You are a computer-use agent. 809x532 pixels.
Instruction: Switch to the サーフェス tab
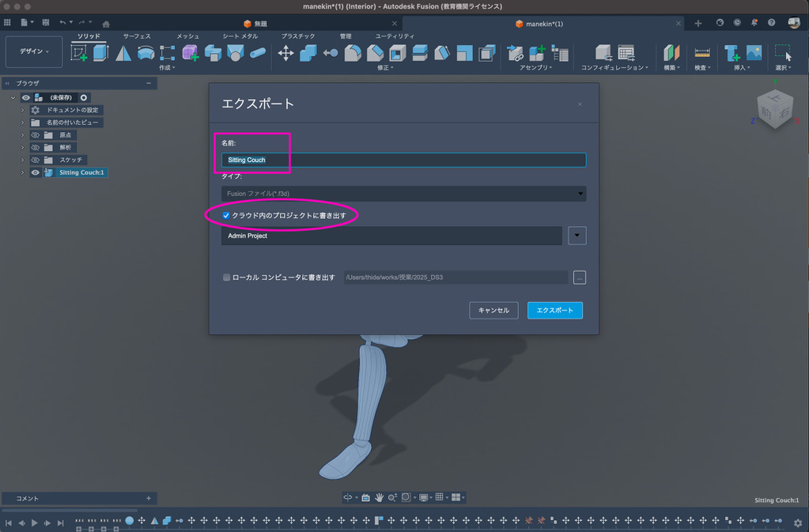[x=136, y=36]
